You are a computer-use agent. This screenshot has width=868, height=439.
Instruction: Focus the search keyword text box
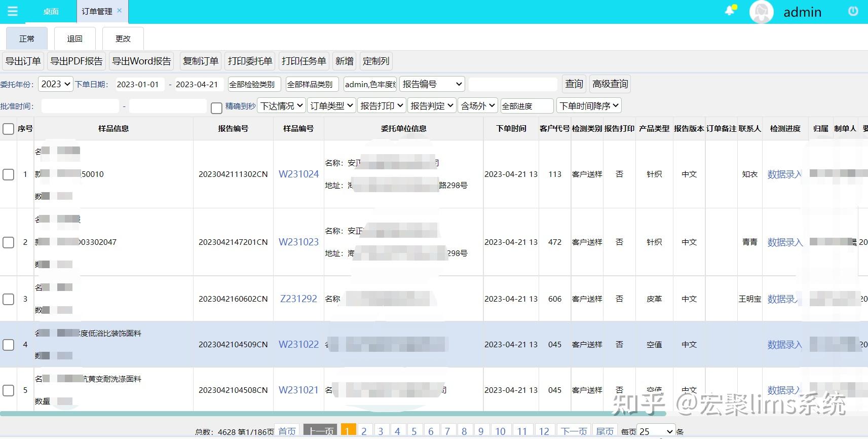pos(513,84)
